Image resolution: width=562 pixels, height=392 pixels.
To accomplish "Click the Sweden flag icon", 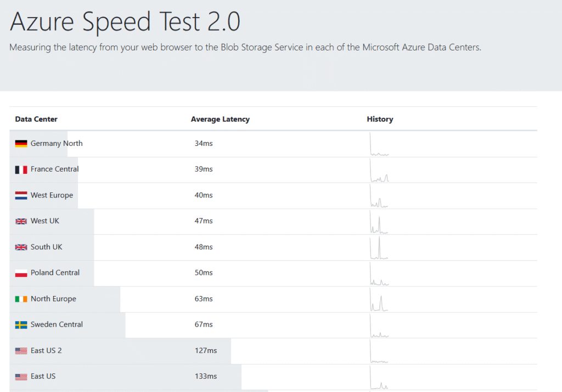I will tap(21, 325).
